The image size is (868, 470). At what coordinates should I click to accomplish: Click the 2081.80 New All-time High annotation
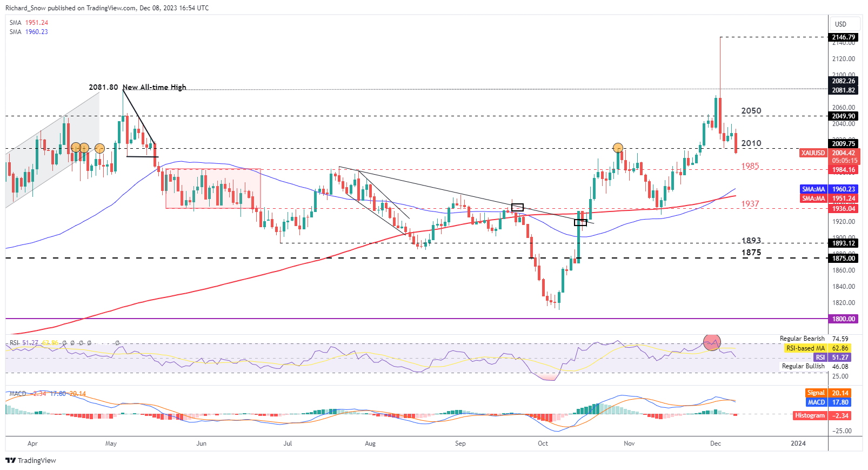pyautogui.click(x=137, y=87)
